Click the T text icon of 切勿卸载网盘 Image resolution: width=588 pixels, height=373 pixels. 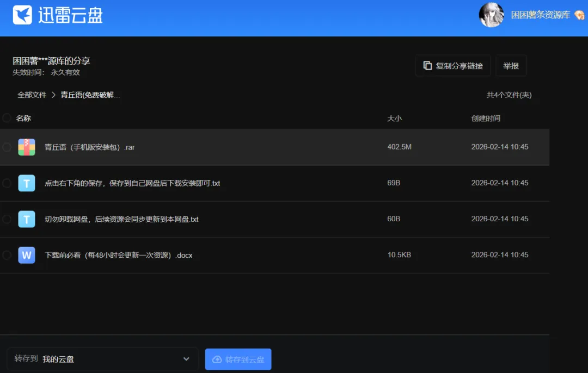coord(27,219)
